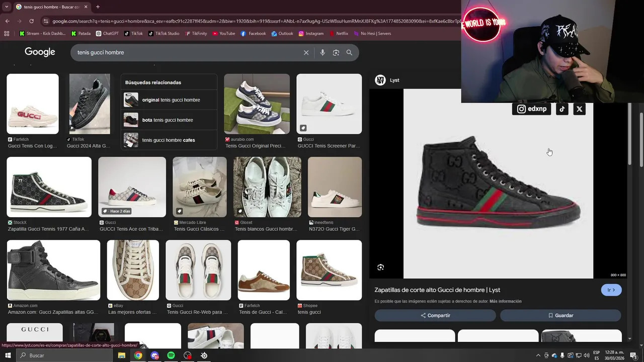Open the TikTok bookmark
This screenshot has width=644, height=362.
[133, 34]
